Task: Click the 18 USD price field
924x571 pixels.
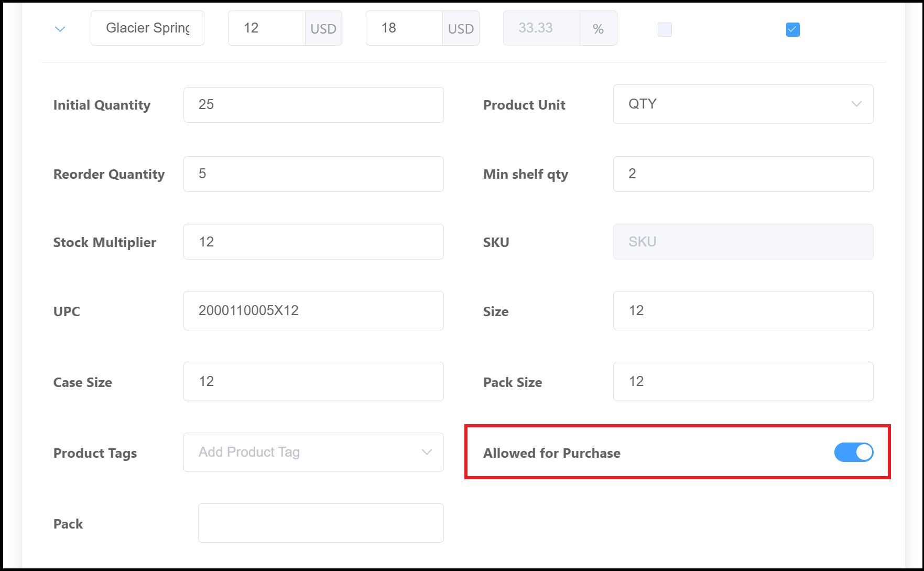Action: [404, 28]
